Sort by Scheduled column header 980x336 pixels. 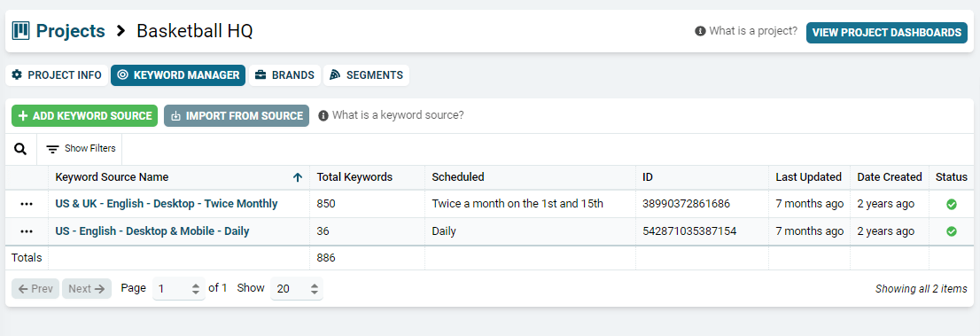457,177
